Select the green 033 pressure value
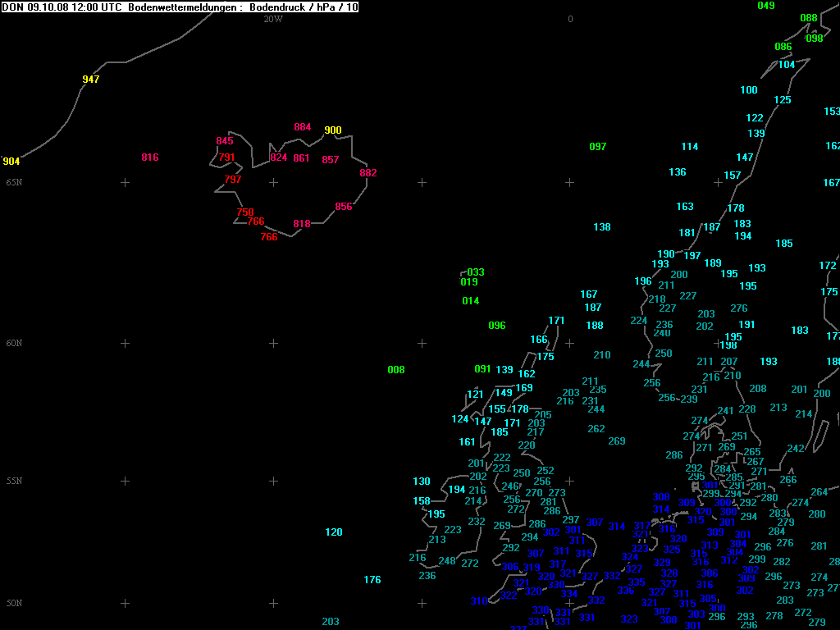The height and width of the screenshot is (630, 840). (476, 272)
